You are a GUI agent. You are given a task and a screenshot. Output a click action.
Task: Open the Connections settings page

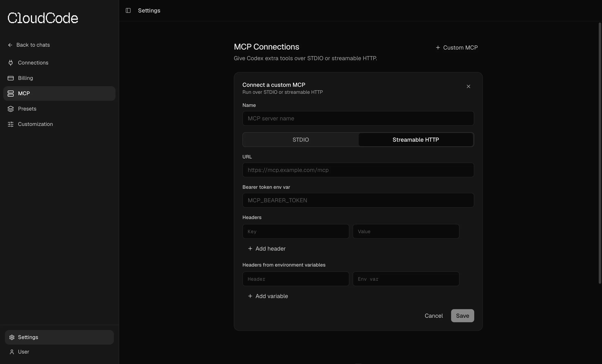pyautogui.click(x=59, y=63)
